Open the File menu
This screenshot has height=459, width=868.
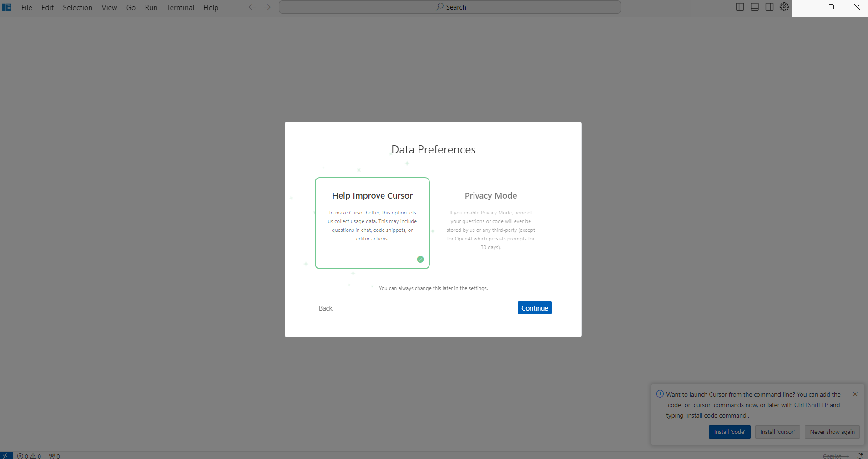27,7
